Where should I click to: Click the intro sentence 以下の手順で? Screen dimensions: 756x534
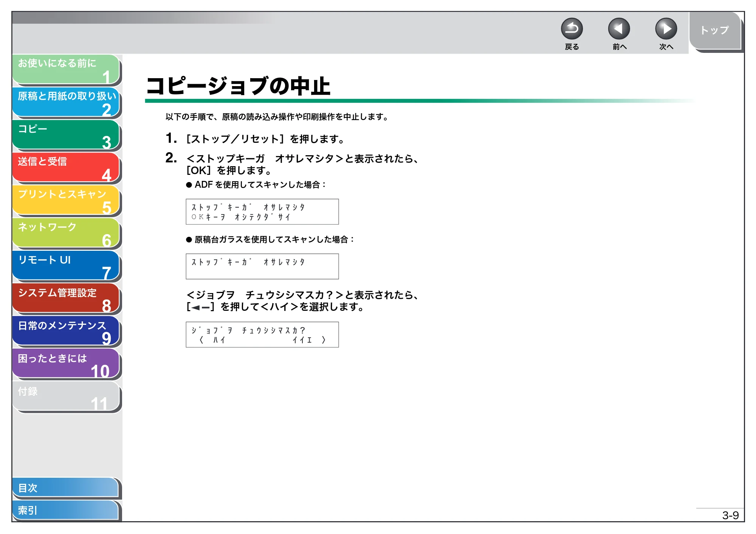point(277,117)
